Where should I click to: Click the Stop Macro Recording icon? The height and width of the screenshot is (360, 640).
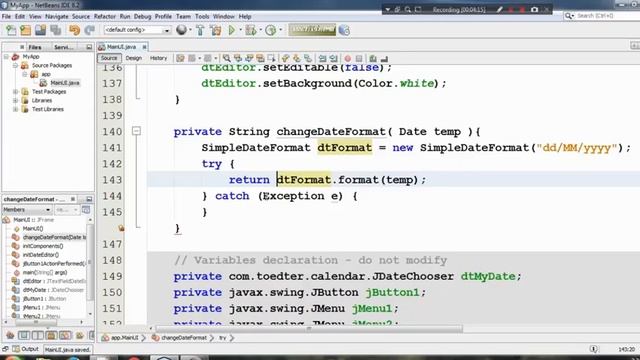click(359, 58)
